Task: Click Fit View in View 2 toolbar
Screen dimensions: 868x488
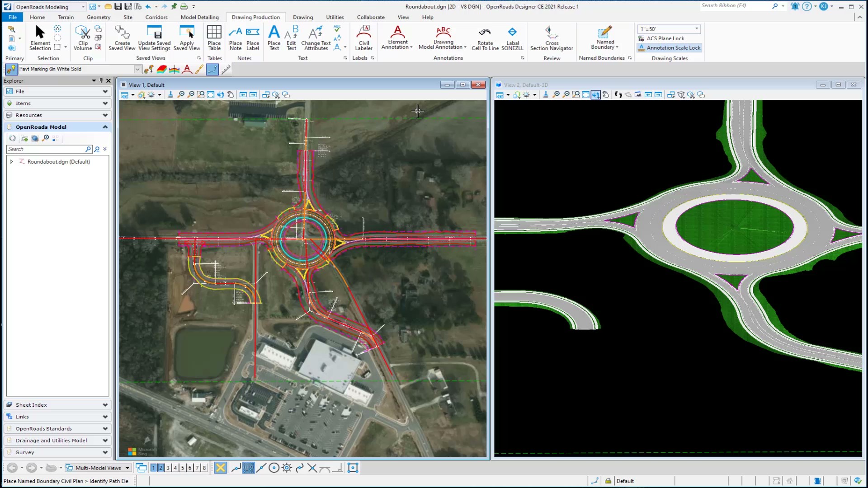Action: [585, 95]
